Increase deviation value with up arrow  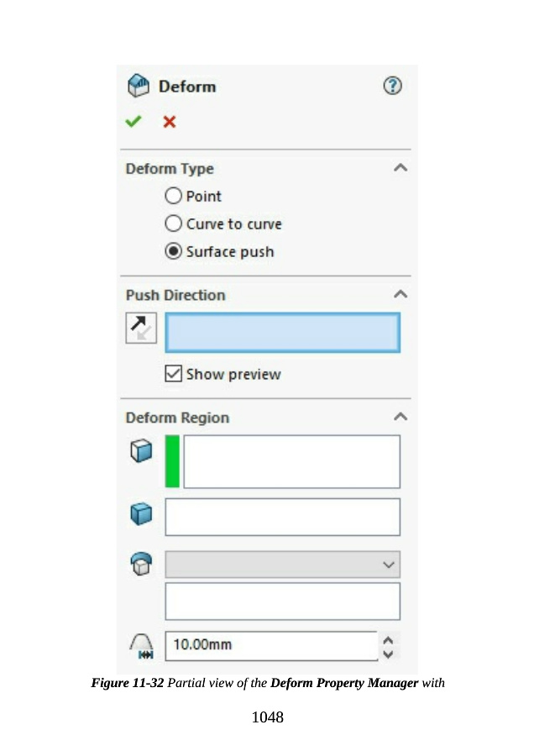point(388,639)
